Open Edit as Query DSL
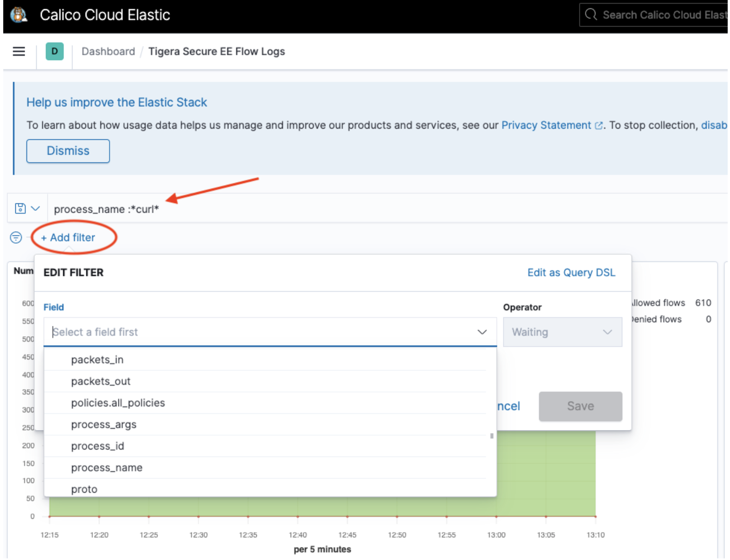Image resolution: width=730 pixels, height=560 pixels. tap(571, 273)
